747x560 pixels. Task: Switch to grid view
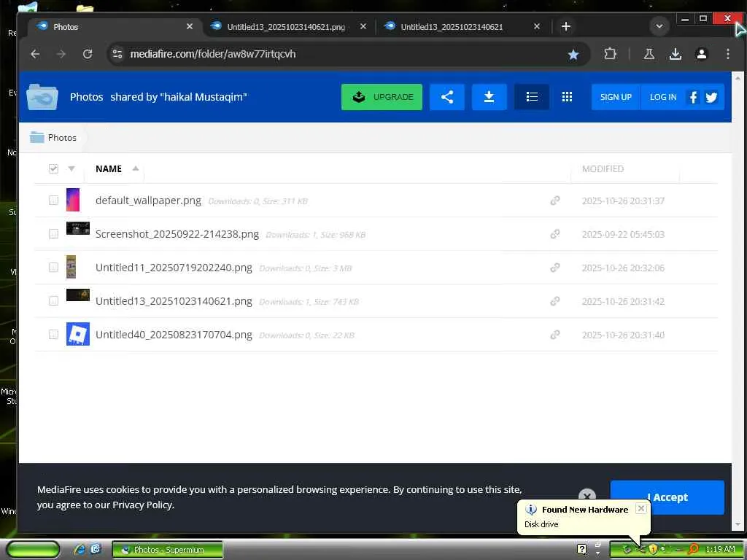pos(567,97)
